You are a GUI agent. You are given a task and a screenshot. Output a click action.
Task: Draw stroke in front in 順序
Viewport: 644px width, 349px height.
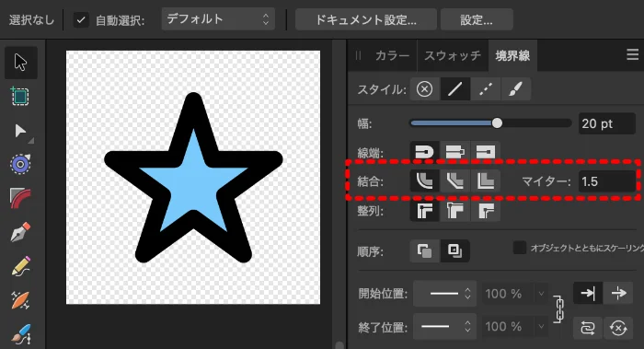pyautogui.click(x=454, y=250)
